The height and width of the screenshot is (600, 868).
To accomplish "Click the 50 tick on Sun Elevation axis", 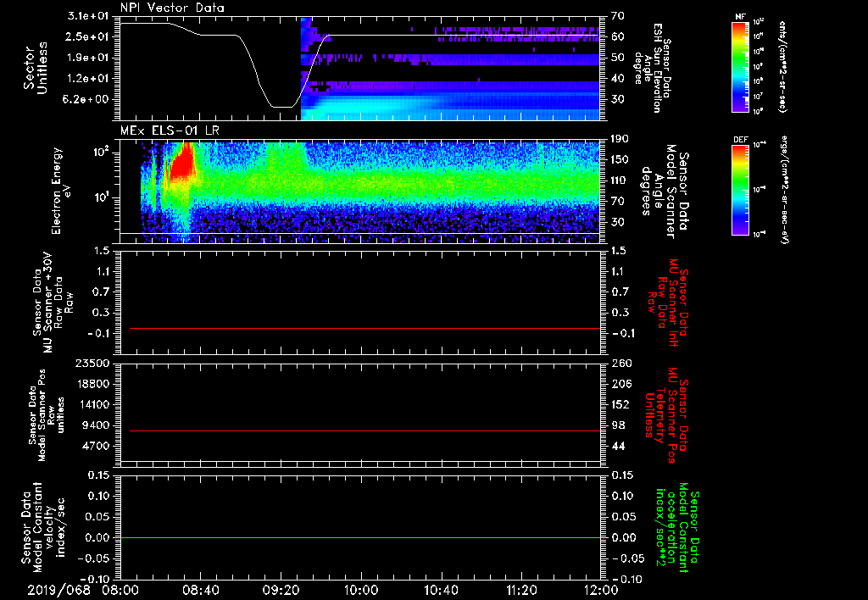I will [618, 58].
